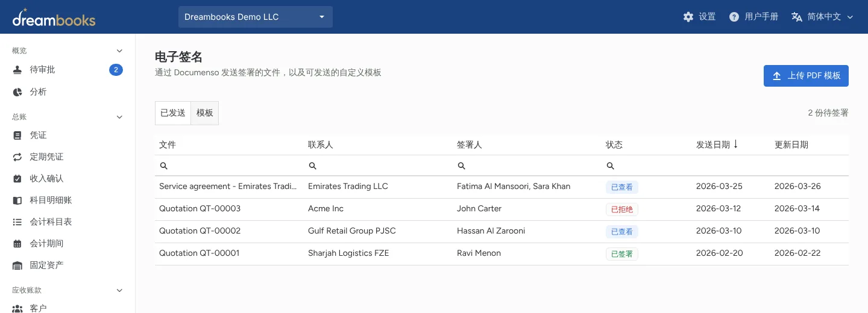The width and height of the screenshot is (868, 313).
Task: Click the fixed assets warehouse icon
Action: (x=17, y=265)
